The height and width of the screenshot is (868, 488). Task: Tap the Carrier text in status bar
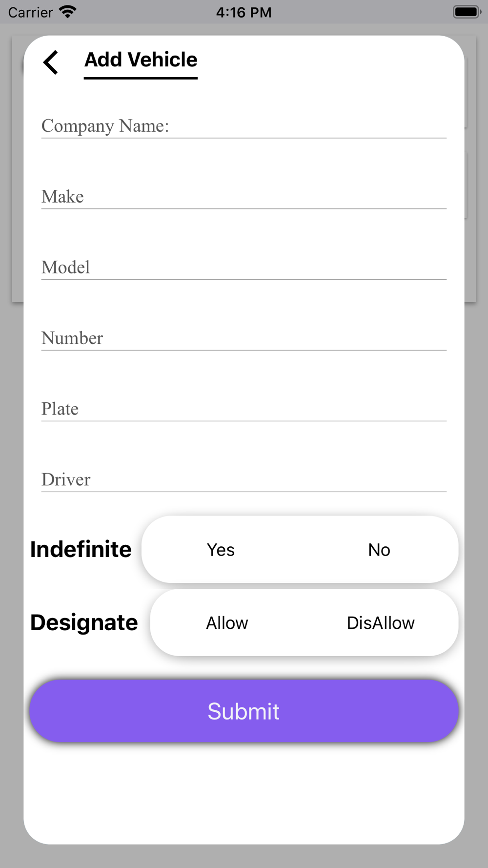click(30, 12)
